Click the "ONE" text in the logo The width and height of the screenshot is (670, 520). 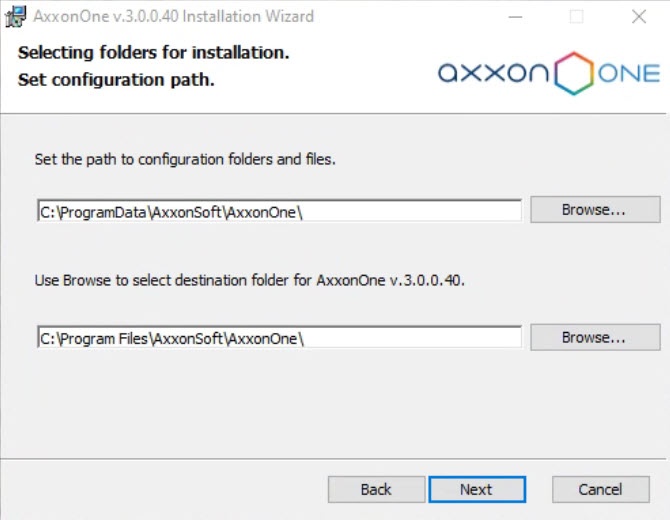pos(629,74)
